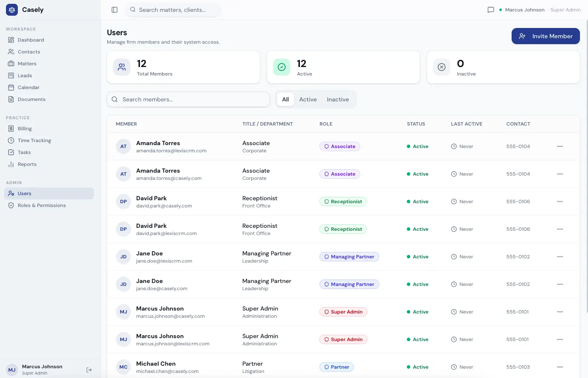Click the CONTACT column header

(x=518, y=124)
